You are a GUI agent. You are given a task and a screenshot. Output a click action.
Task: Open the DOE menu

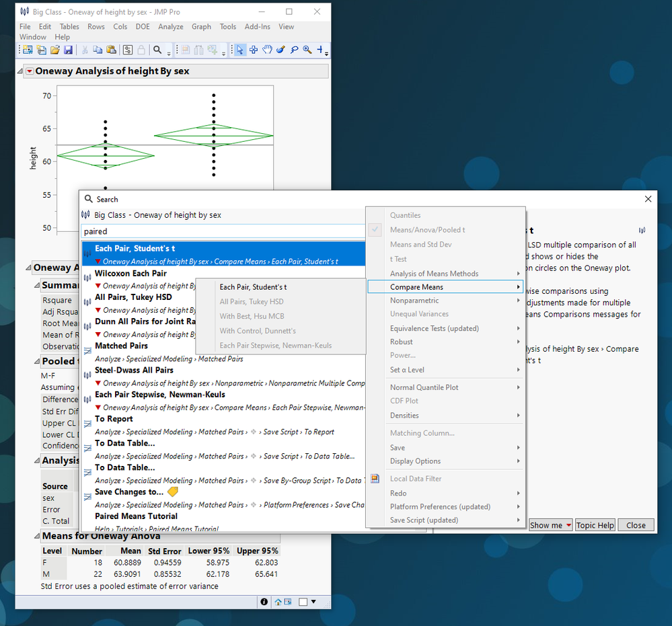pos(143,27)
